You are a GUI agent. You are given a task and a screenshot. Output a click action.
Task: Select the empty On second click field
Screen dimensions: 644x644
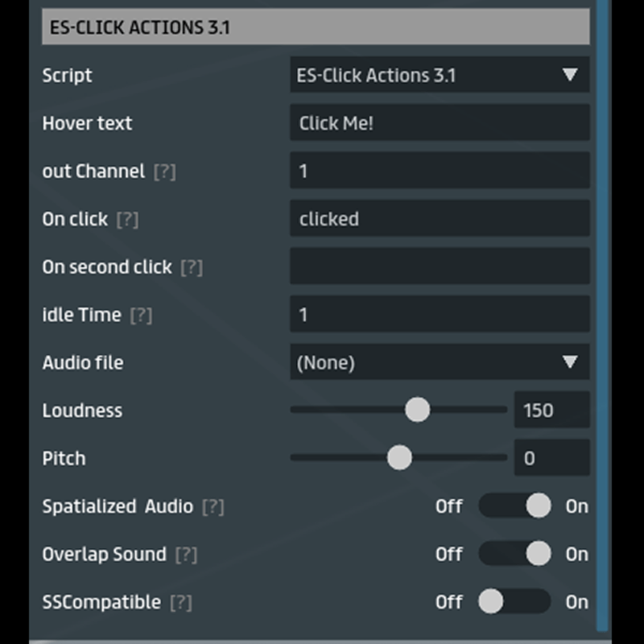click(440, 266)
